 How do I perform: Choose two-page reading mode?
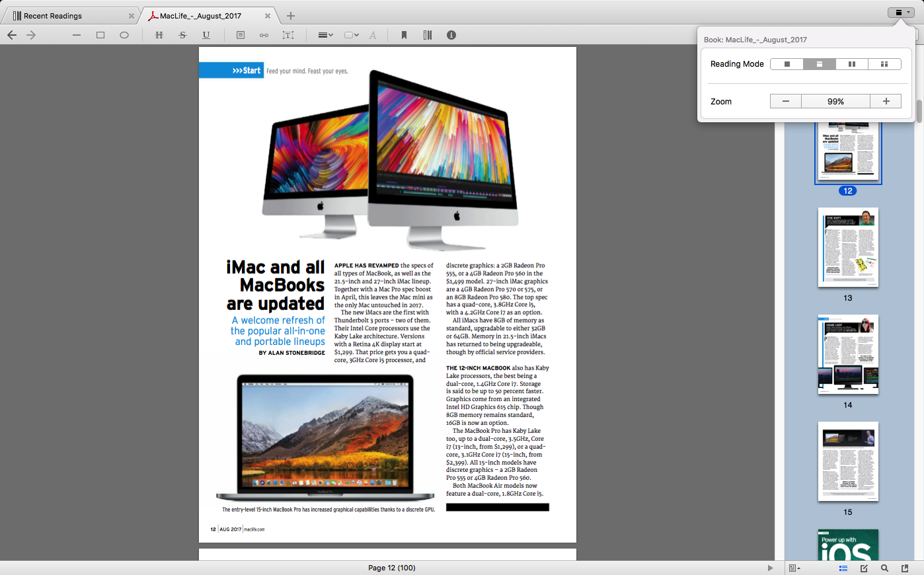[x=852, y=64]
